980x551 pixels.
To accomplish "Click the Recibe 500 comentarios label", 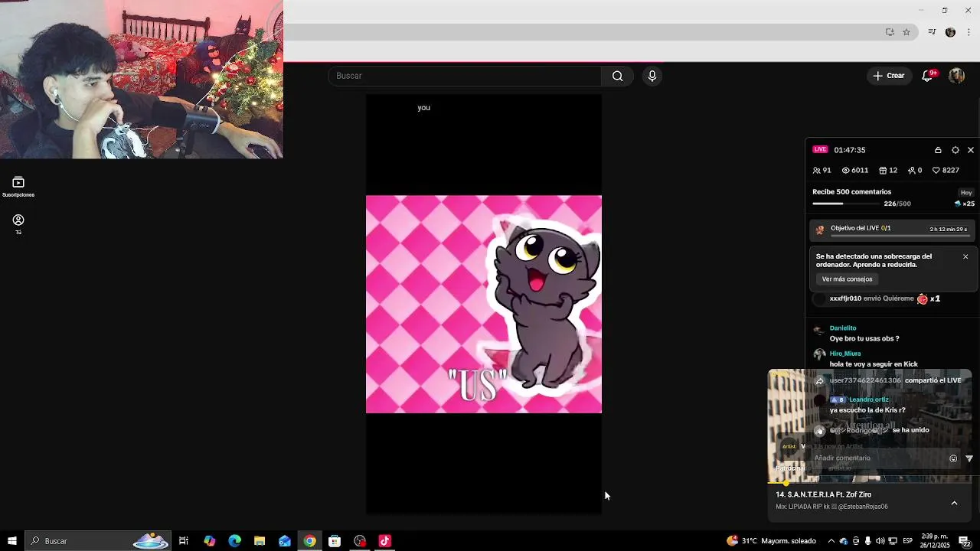I will pos(852,192).
